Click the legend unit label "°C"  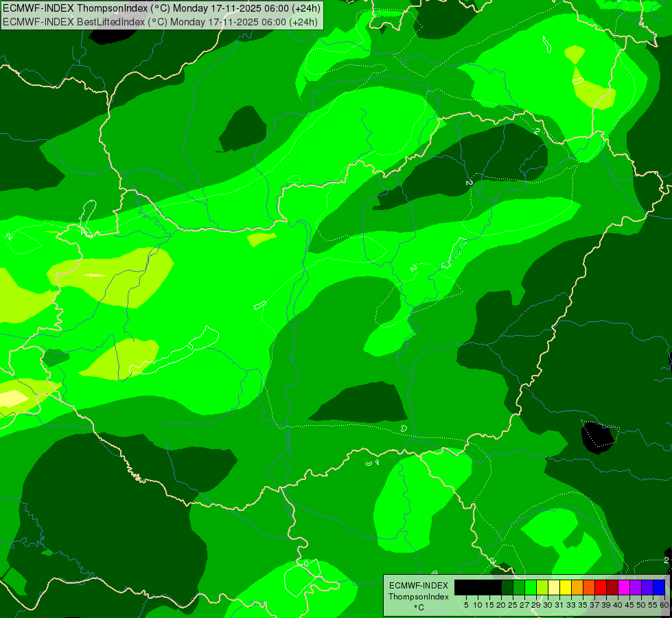point(419,608)
